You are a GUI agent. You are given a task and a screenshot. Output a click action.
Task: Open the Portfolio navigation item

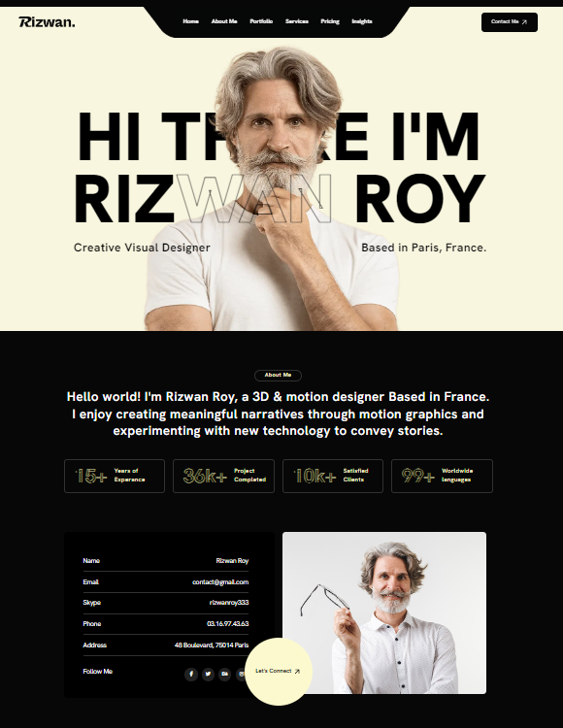[261, 21]
